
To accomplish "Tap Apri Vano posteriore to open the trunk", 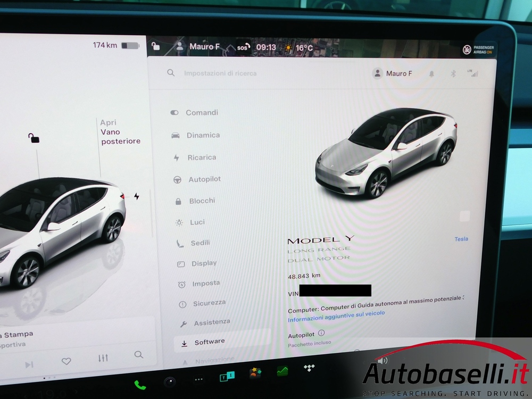I will 120,132.
